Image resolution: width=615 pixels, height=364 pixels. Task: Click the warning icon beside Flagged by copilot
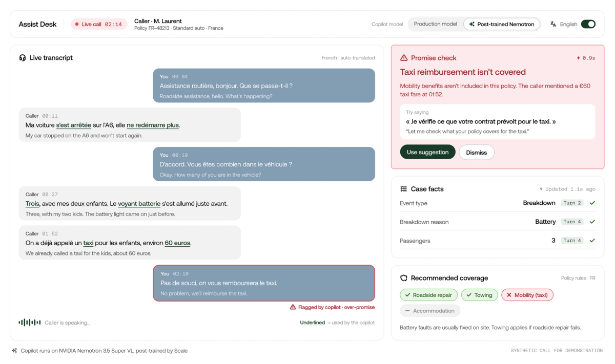[x=293, y=307]
